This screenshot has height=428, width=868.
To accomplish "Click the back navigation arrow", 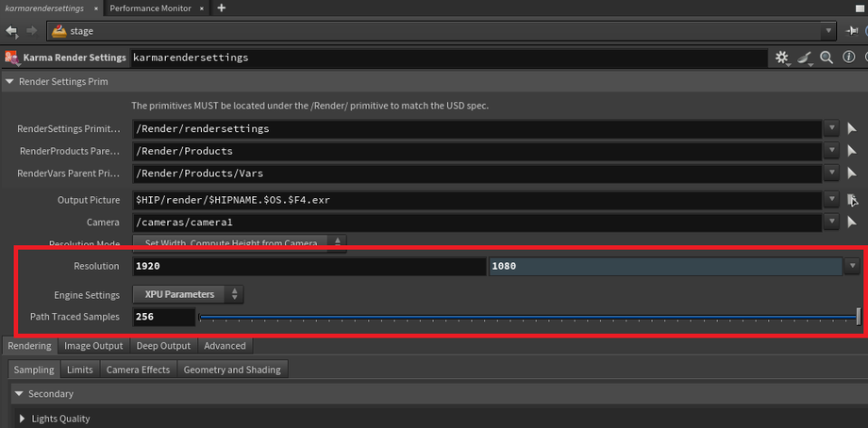I will [11, 30].
